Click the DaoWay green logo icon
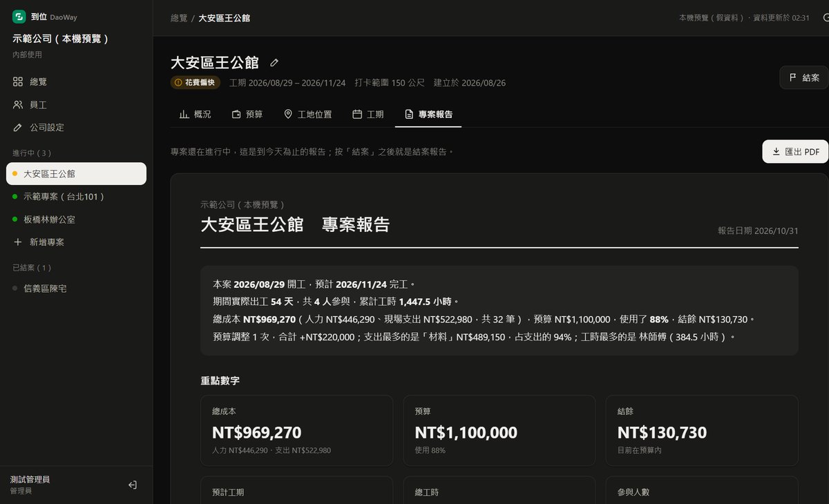 click(x=19, y=17)
